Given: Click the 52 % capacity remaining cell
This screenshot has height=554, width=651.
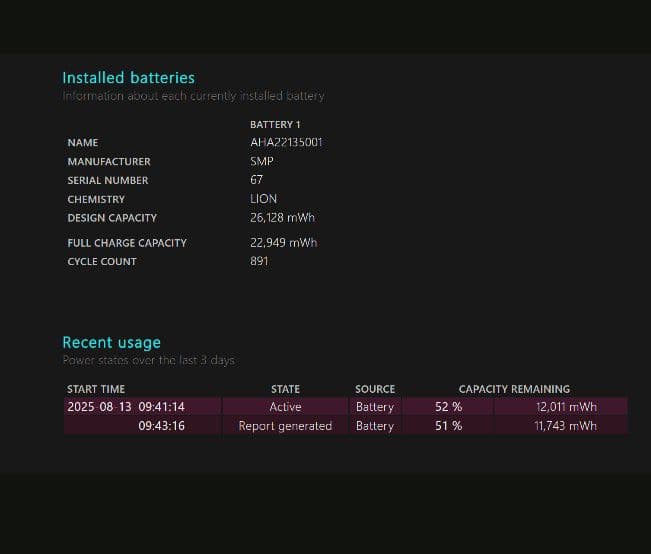Looking at the screenshot, I should pos(448,407).
